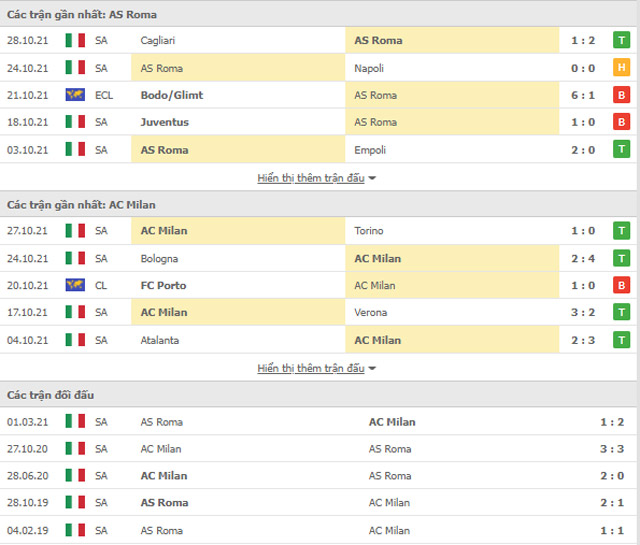The image size is (640, 545).
Task: Click Italy flag icon in Cagliari row
Action: click(75, 41)
